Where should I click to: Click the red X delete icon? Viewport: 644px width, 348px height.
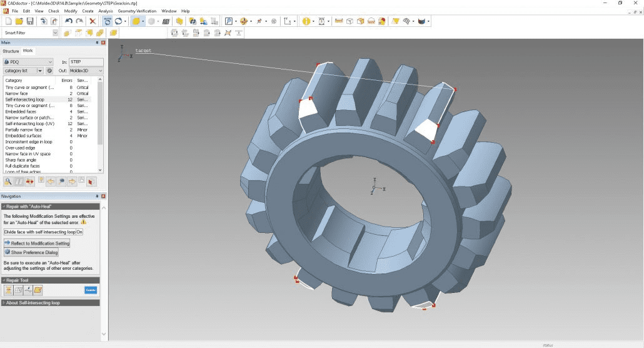pyautogui.click(x=93, y=21)
